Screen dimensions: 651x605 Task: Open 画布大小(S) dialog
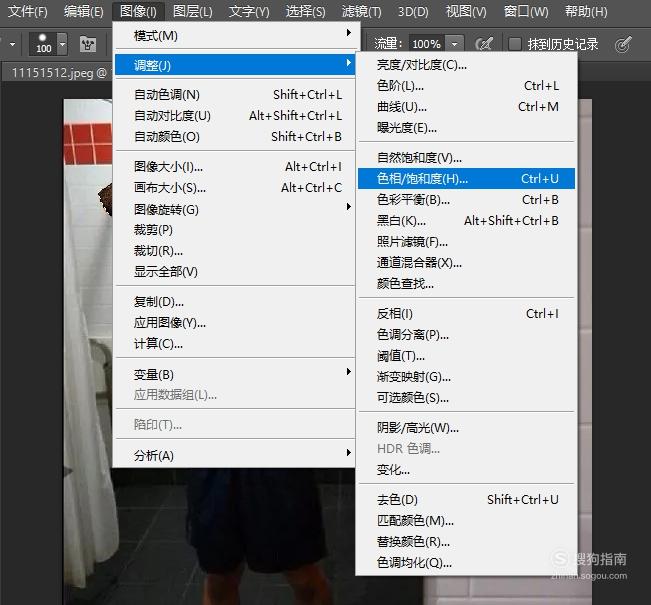[x=235, y=188]
